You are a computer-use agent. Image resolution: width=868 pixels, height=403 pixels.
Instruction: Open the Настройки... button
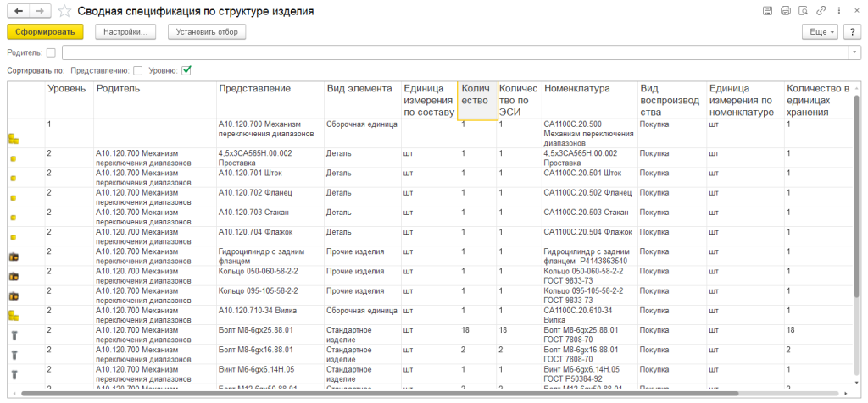(125, 31)
